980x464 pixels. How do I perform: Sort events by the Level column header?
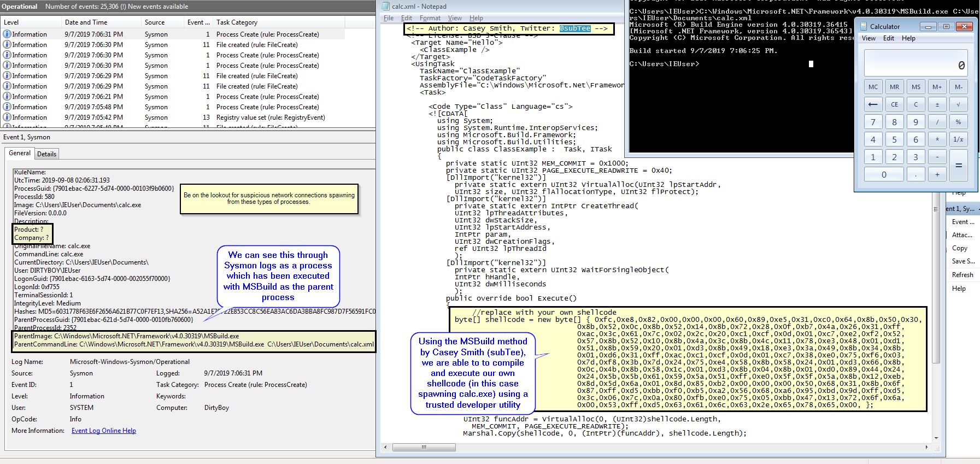[31, 22]
